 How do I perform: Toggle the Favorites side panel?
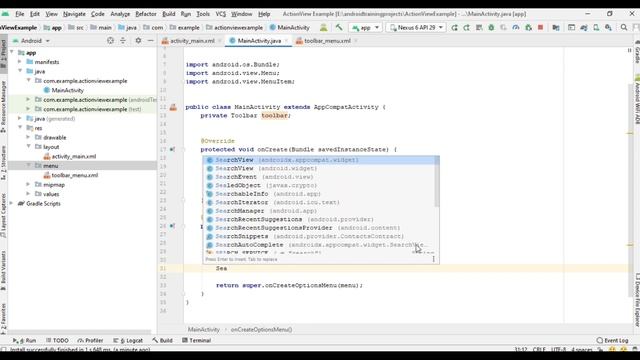[3, 318]
